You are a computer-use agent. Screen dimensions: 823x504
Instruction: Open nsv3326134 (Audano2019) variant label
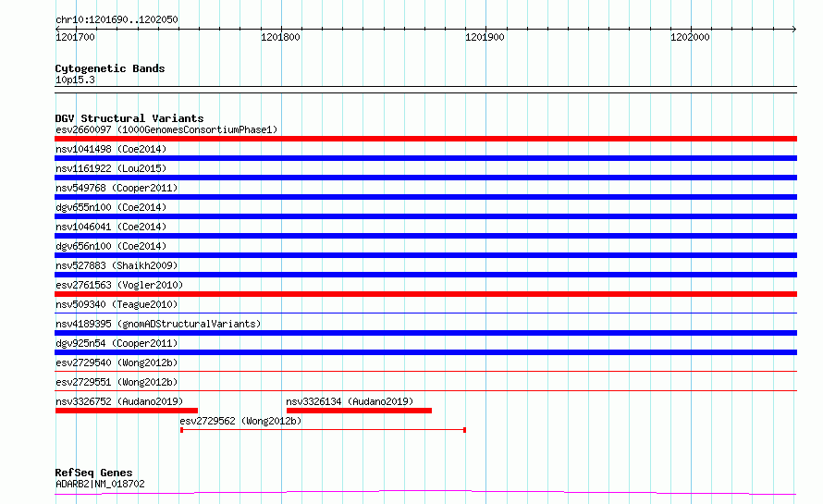coord(350,401)
